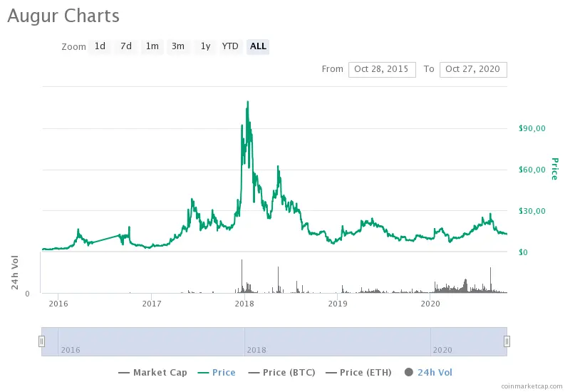Click the 2016 marker in range navigator
Screen dimensions: 570x392
point(71,350)
